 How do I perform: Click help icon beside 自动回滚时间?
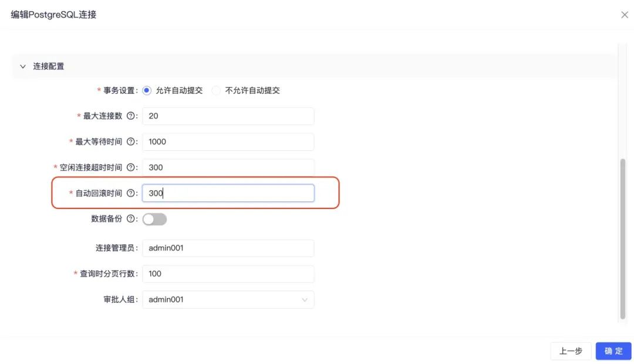(x=130, y=193)
